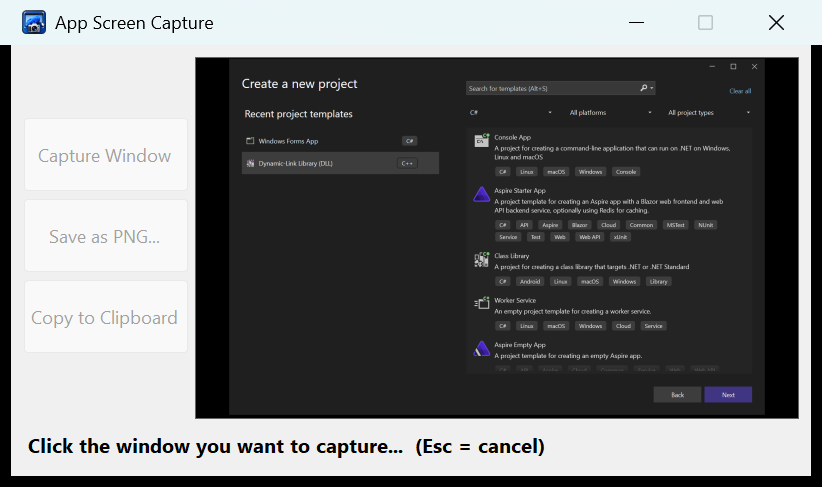This screenshot has width=822, height=487.
Task: Maximize the App Screen Capture window
Action: click(x=705, y=23)
